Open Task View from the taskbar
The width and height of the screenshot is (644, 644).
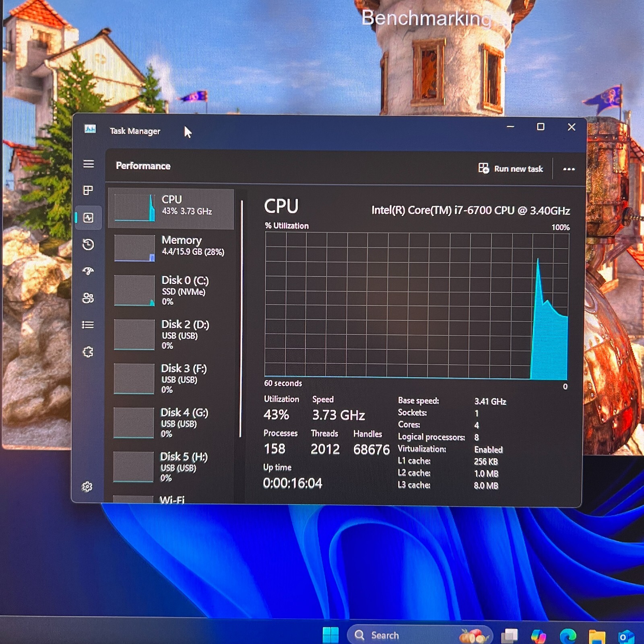click(509, 636)
